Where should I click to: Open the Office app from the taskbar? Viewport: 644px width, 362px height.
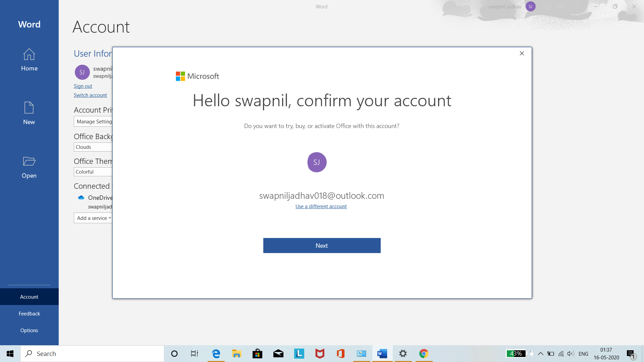pos(340,354)
